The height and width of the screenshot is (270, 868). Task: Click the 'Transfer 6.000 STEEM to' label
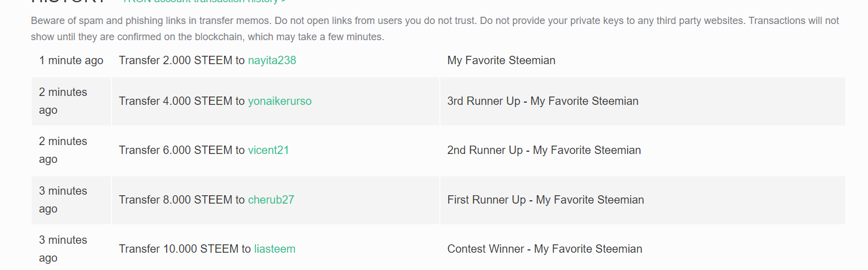click(182, 150)
